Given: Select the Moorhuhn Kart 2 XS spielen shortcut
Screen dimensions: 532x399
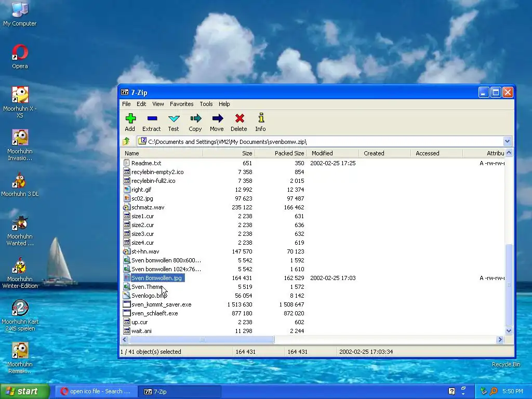Looking at the screenshot, I should pyautogui.click(x=20, y=315).
